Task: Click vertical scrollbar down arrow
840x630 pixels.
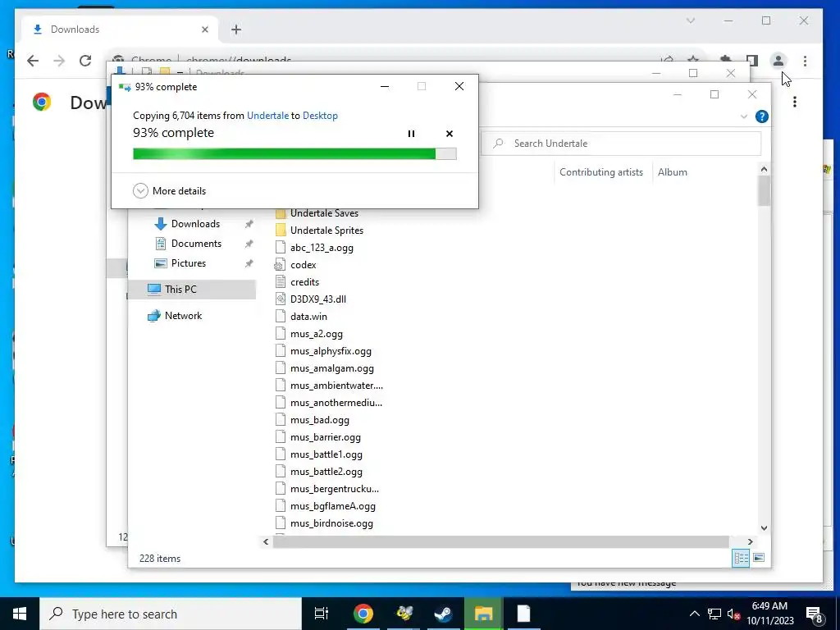Action: (764, 527)
